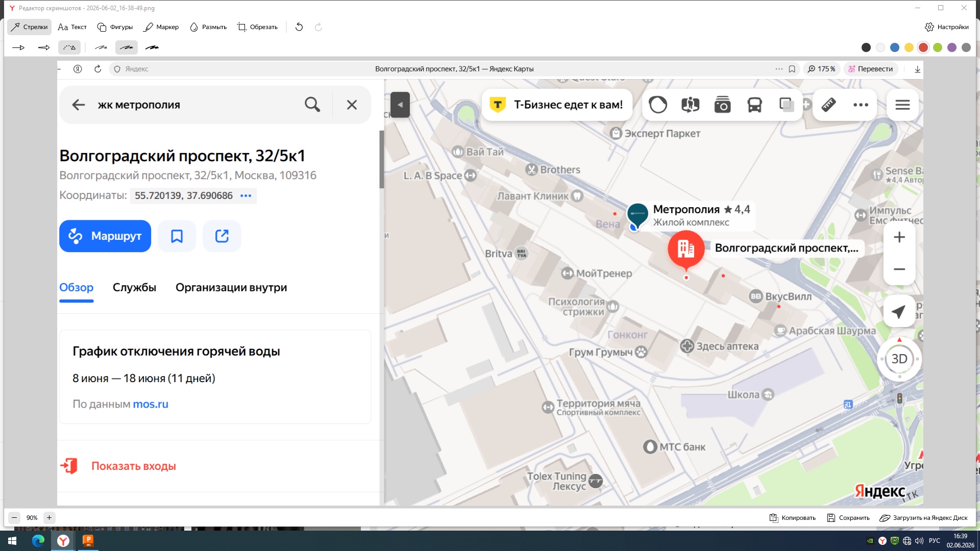980x551 pixels.
Task: Follow the mos.ru link
Action: click(x=151, y=404)
